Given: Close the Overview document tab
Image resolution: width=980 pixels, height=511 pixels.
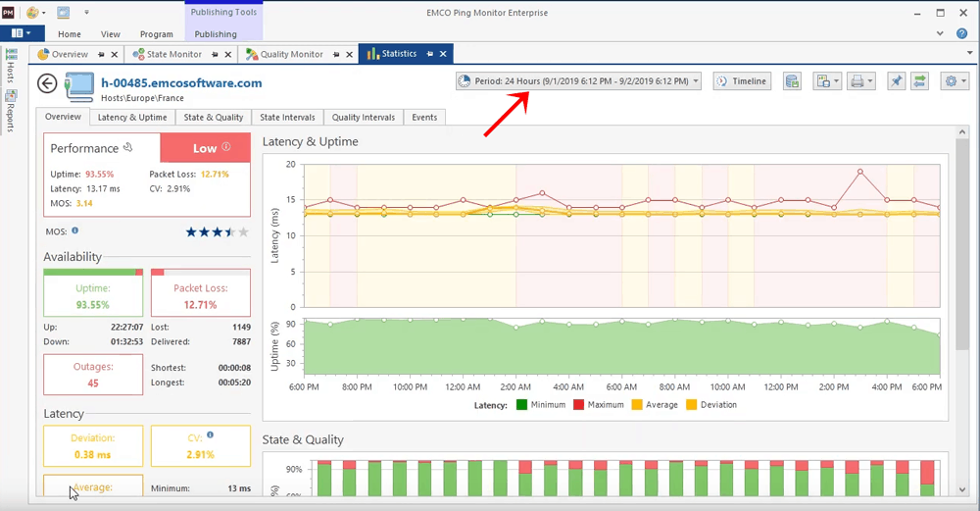Looking at the screenshot, I should [x=115, y=54].
